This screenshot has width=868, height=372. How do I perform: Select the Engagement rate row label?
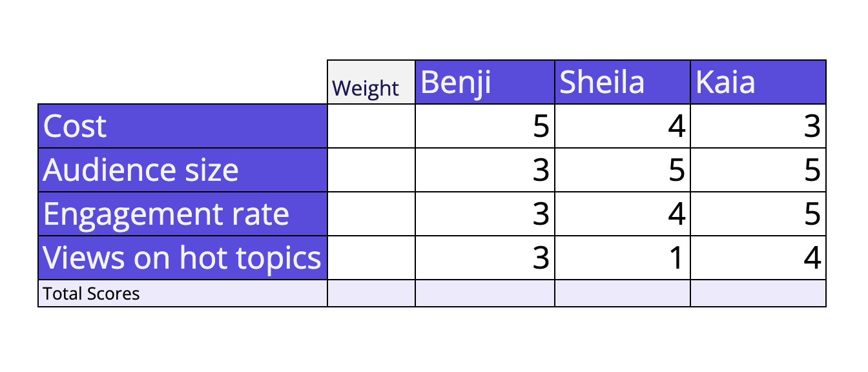pos(183,214)
